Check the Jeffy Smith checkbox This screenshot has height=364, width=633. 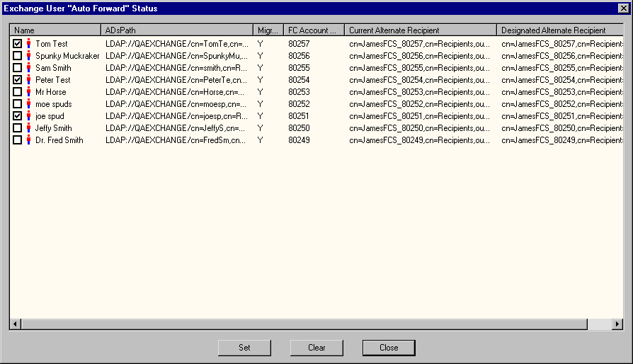pos(18,128)
